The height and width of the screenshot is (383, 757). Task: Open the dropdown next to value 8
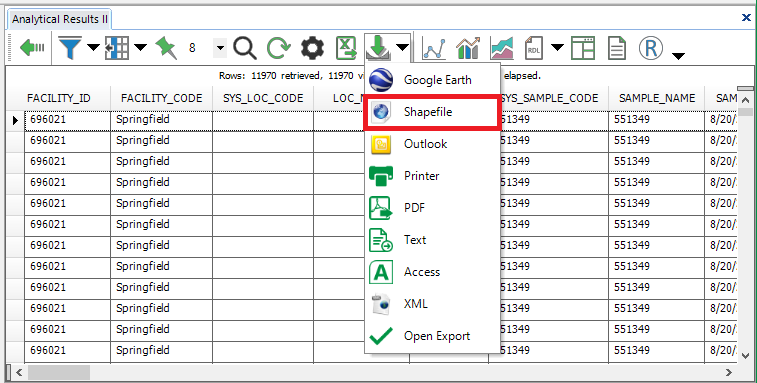pos(220,48)
